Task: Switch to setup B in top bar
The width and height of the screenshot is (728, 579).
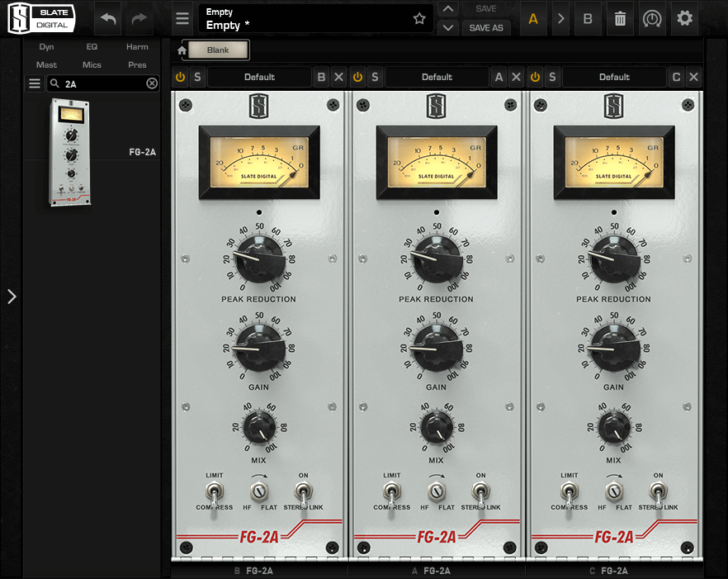Action: 588,19
